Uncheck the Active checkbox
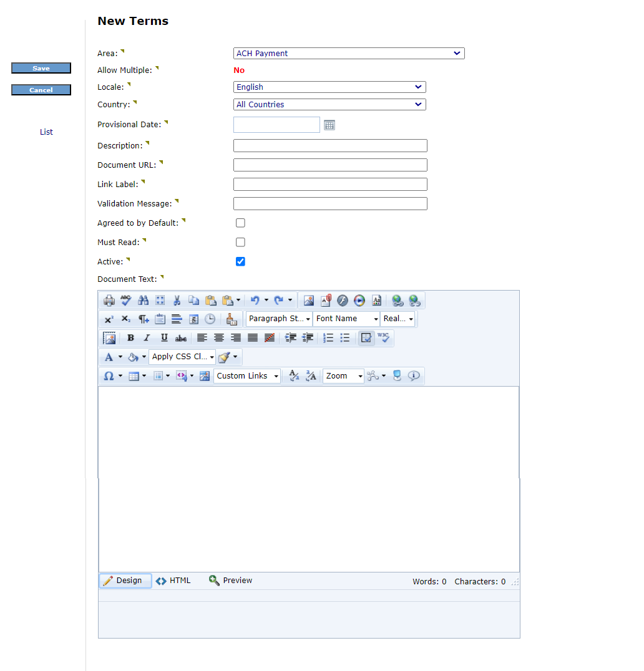This screenshot has height=671, width=644. click(240, 262)
